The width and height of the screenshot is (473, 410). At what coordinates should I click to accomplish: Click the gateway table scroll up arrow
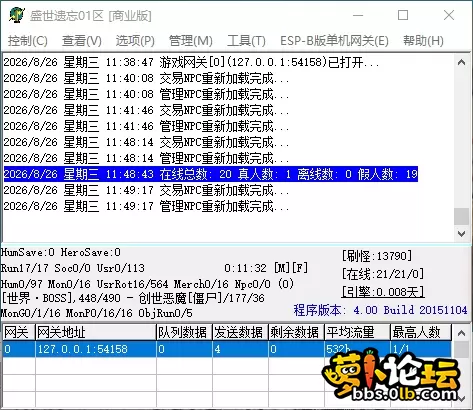point(462,333)
